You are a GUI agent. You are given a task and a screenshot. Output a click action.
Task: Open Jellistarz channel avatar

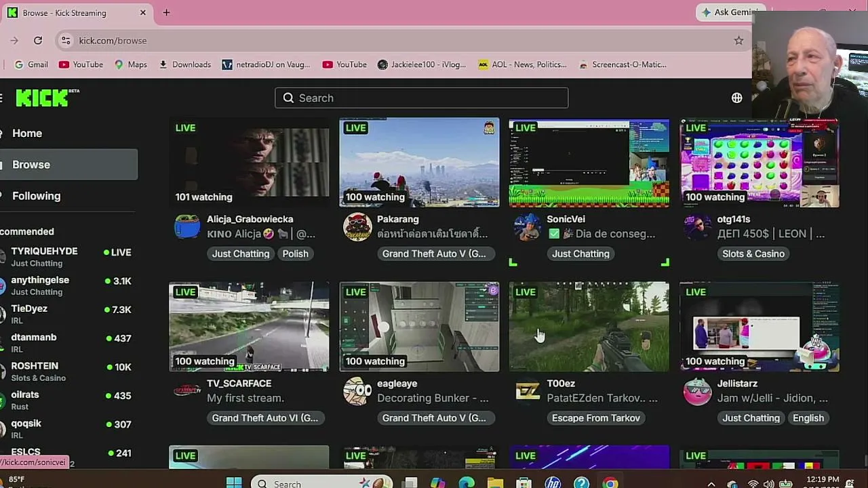(697, 391)
